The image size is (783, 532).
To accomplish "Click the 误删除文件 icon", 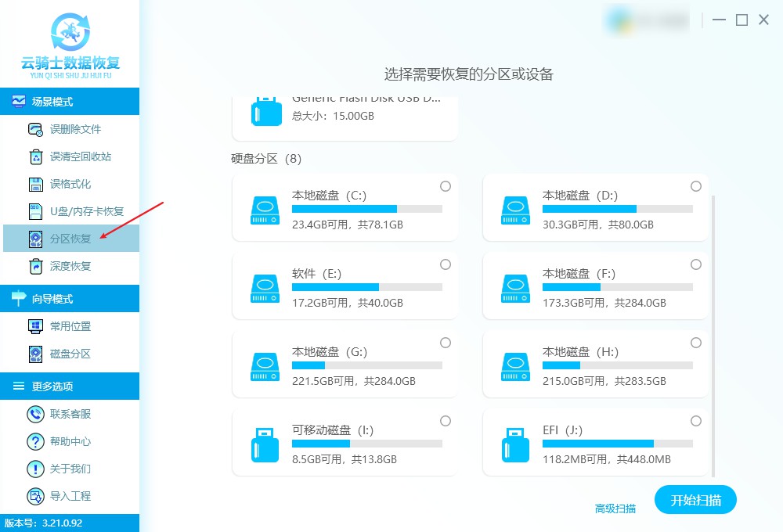I will 35,129.
